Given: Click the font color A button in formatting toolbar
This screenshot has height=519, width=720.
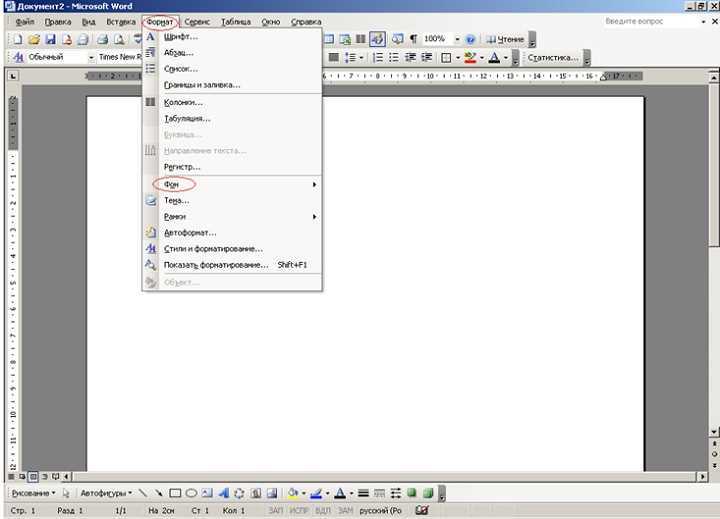Looking at the screenshot, I should tap(494, 57).
